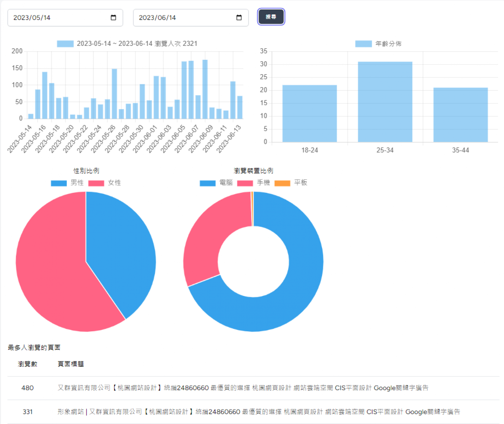The height and width of the screenshot is (424, 504).
Task: Open the 形象網站 page link
Action: (x=259, y=412)
